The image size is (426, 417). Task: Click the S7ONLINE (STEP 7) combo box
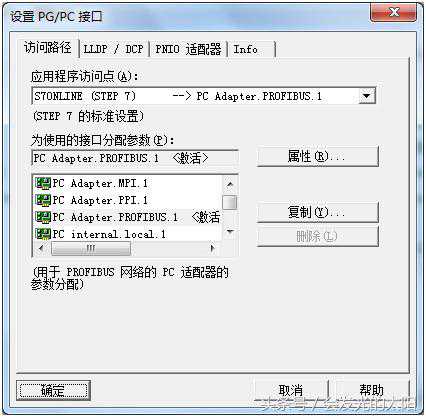[x=203, y=96]
